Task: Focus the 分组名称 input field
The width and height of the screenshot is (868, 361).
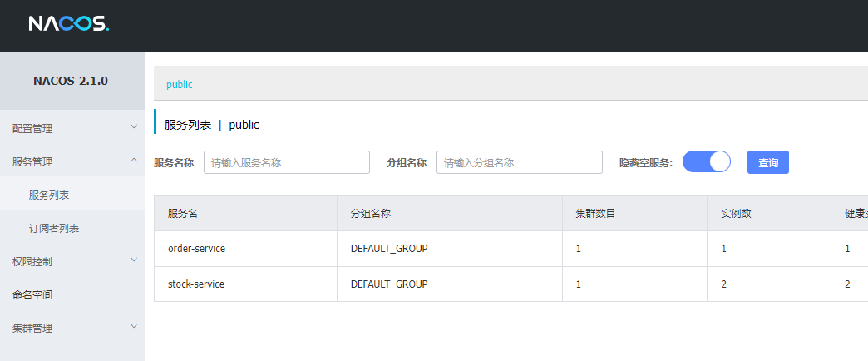Action: (520, 162)
